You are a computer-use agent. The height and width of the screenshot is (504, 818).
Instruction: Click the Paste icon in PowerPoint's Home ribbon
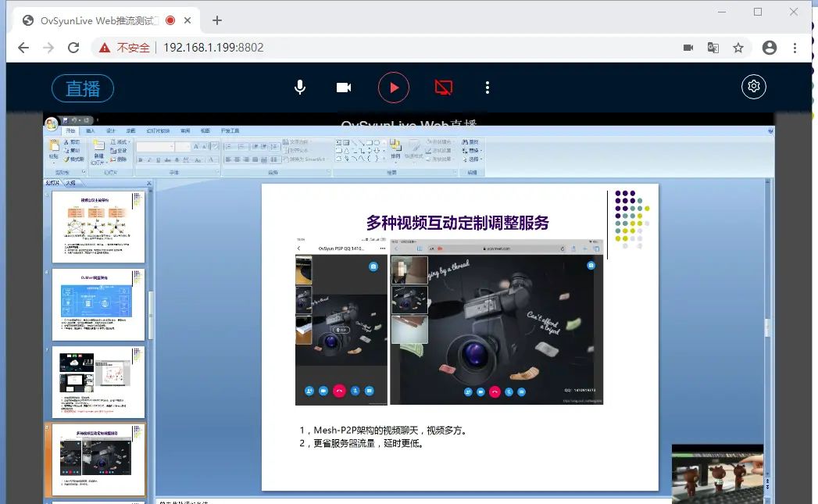pyautogui.click(x=55, y=145)
